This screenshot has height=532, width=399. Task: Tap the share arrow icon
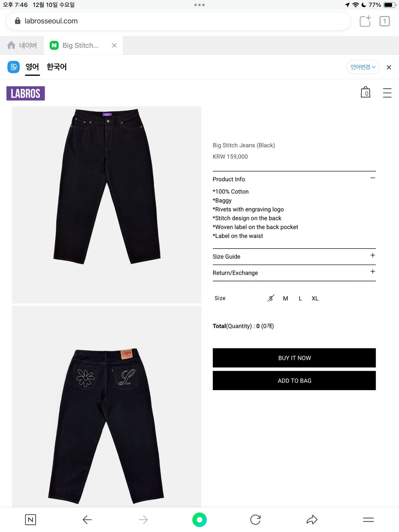point(312,520)
